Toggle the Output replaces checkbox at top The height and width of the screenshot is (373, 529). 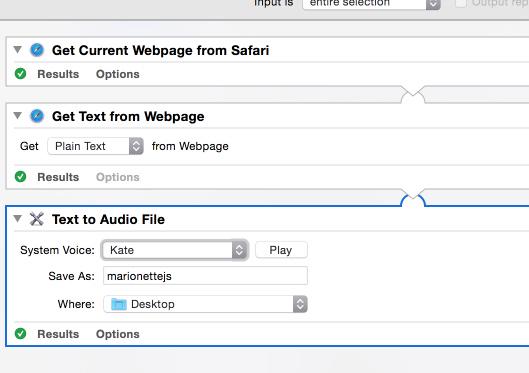coord(461,3)
